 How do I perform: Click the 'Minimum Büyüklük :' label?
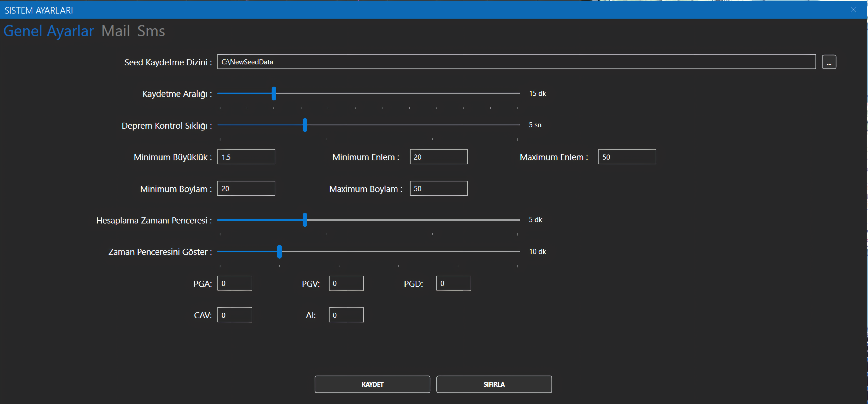(173, 157)
